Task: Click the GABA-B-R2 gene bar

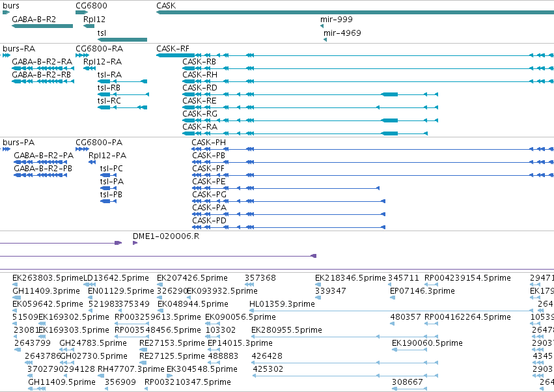Action: pos(42,26)
